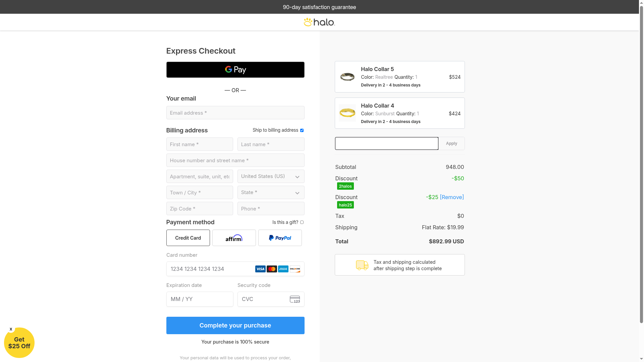Viewport: 644px width, 362px height.
Task: Apply the coupon code
Action: (451, 143)
